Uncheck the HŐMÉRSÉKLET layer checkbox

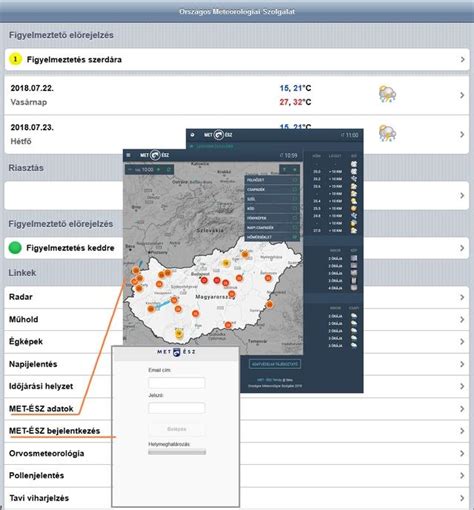tap(295, 237)
